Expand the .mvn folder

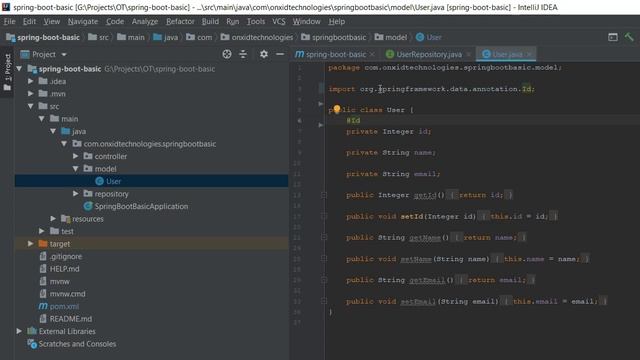click(x=31, y=93)
